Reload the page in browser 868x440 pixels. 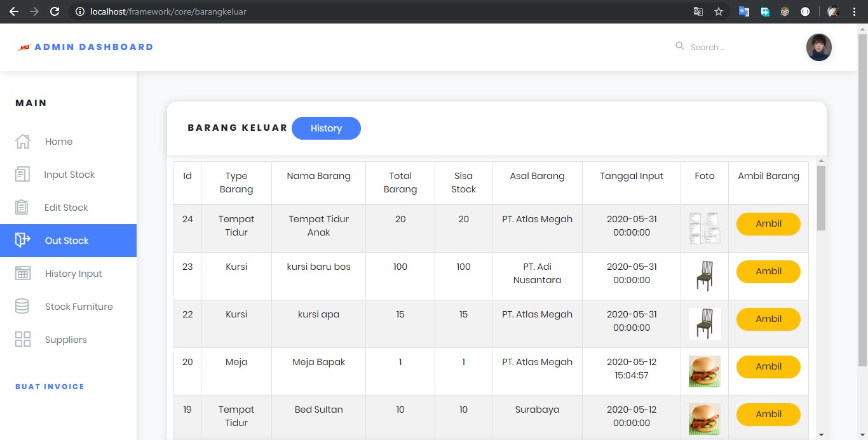(x=55, y=11)
